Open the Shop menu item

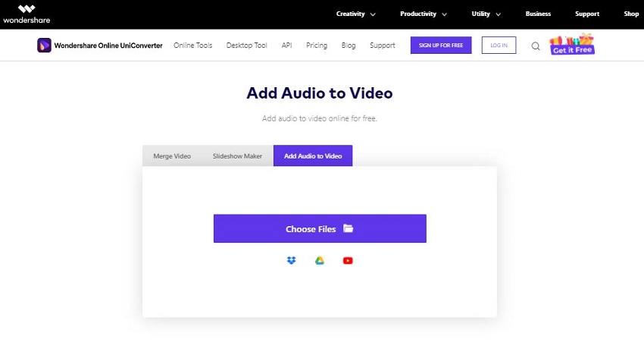[x=631, y=14]
